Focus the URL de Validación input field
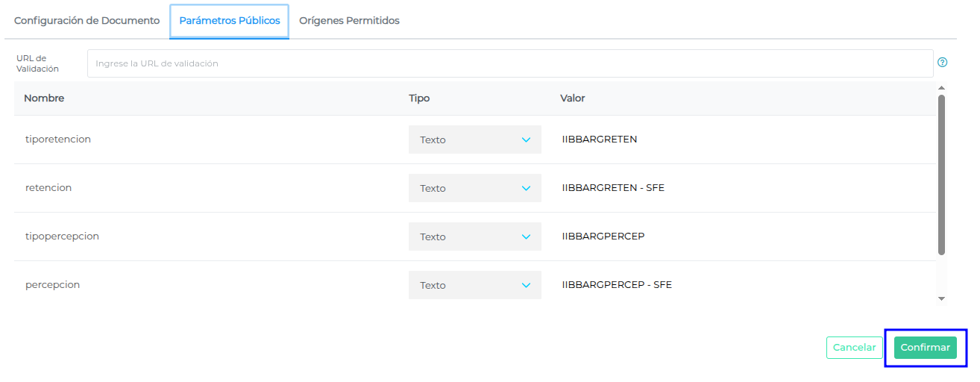 (509, 63)
